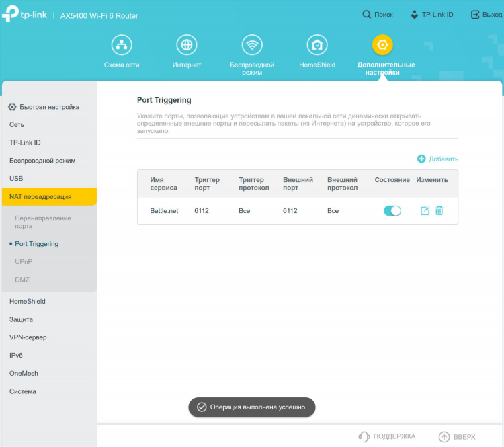Click the TP-Link ID user icon

tap(415, 15)
